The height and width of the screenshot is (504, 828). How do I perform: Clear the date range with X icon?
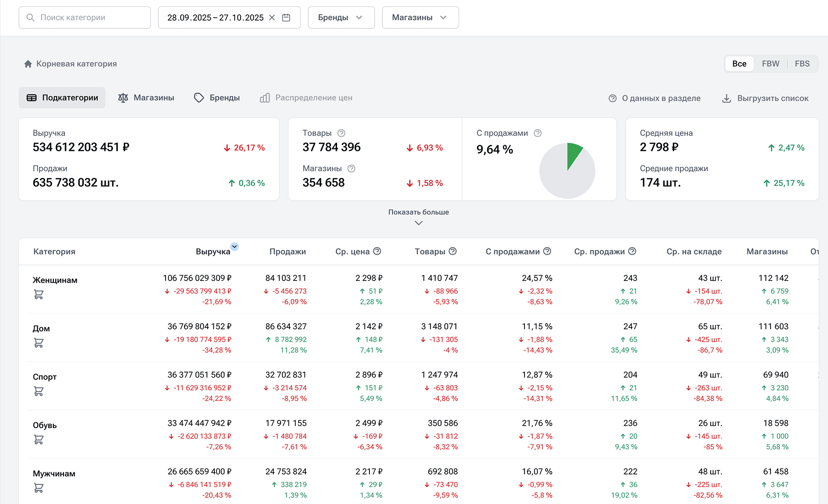[272, 17]
